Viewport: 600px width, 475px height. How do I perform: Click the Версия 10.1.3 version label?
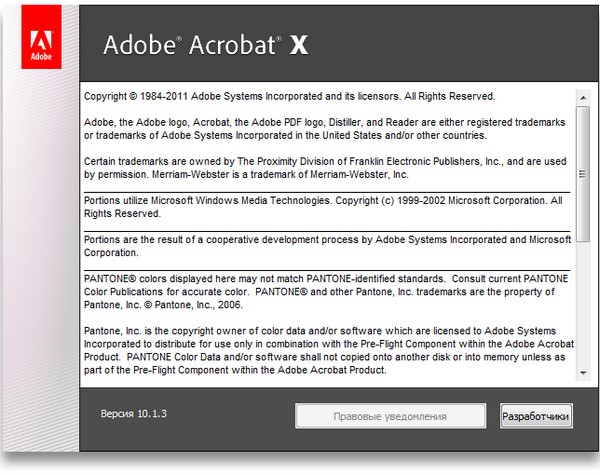pyautogui.click(x=132, y=414)
